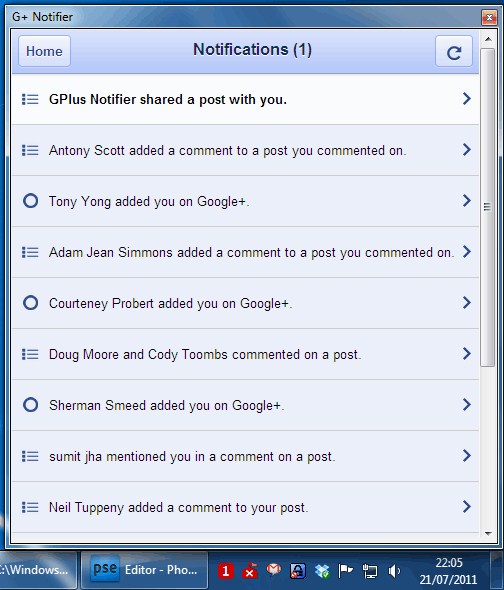Viewport: 504px width, 590px height.
Task: Click the circle icon beside Tony Yong
Action: (x=30, y=201)
